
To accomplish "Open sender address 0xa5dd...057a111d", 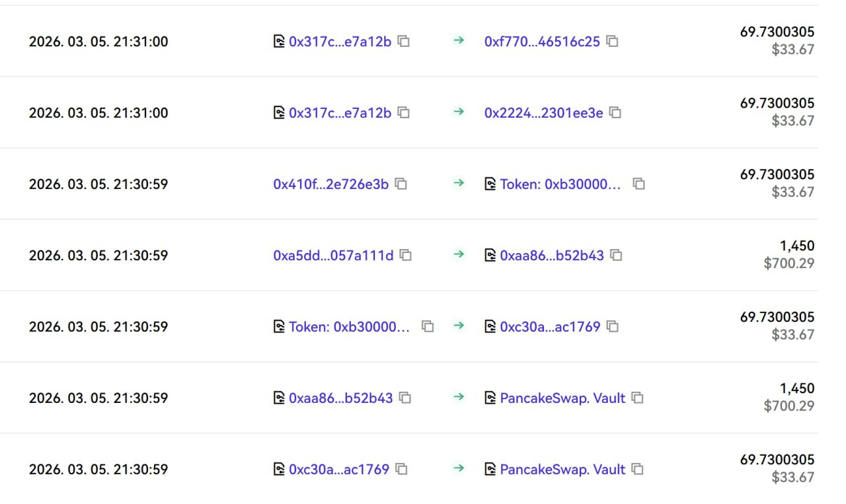I will (333, 256).
